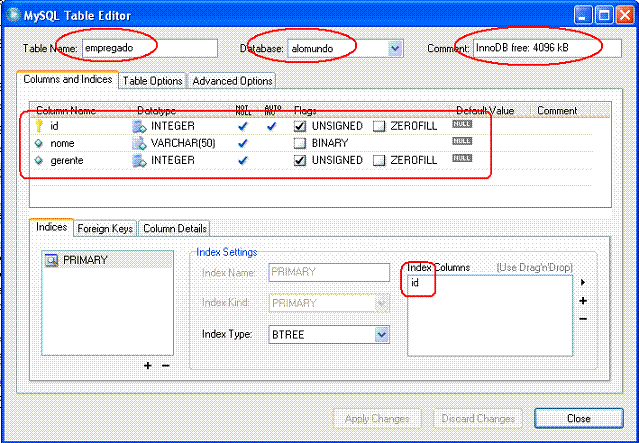Select the gerente column name cell
Viewport: 639px width, 443px height.
point(67,161)
